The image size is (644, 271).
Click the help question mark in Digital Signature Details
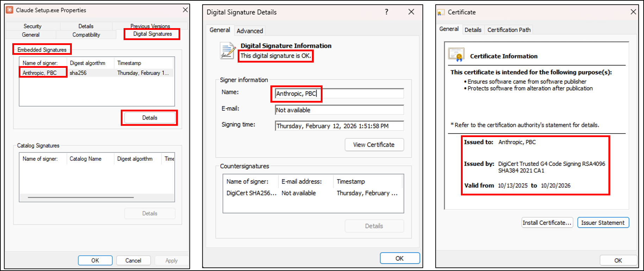(x=387, y=12)
